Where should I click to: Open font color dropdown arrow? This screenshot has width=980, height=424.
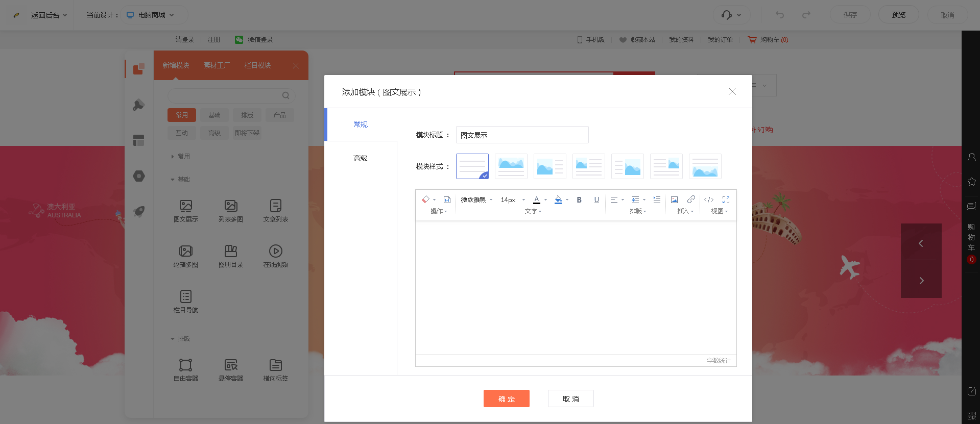pyautogui.click(x=545, y=199)
